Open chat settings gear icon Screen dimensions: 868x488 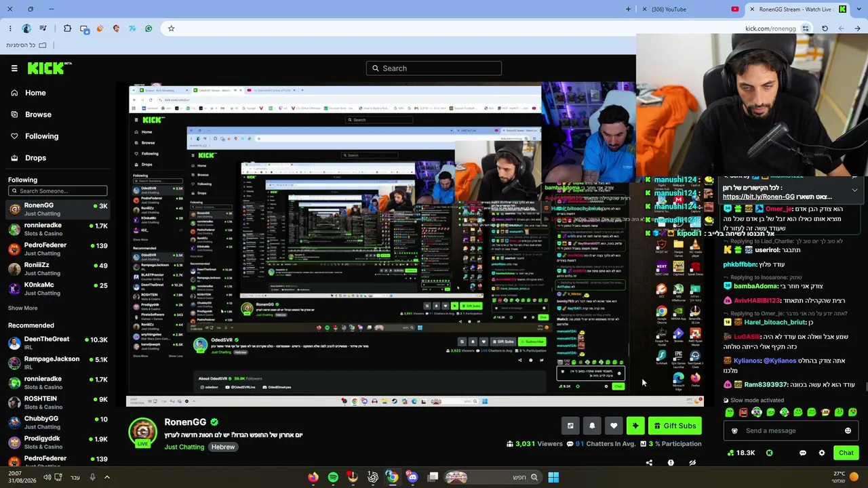click(822, 453)
